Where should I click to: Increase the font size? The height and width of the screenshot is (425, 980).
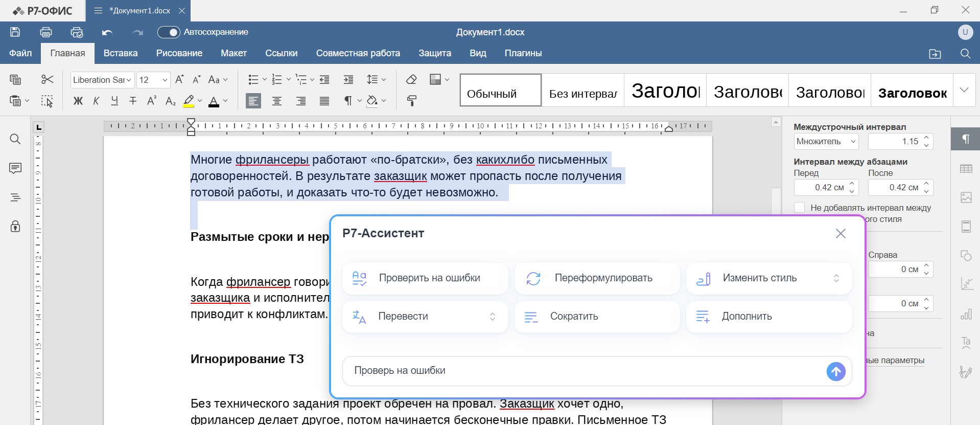pyautogui.click(x=179, y=79)
